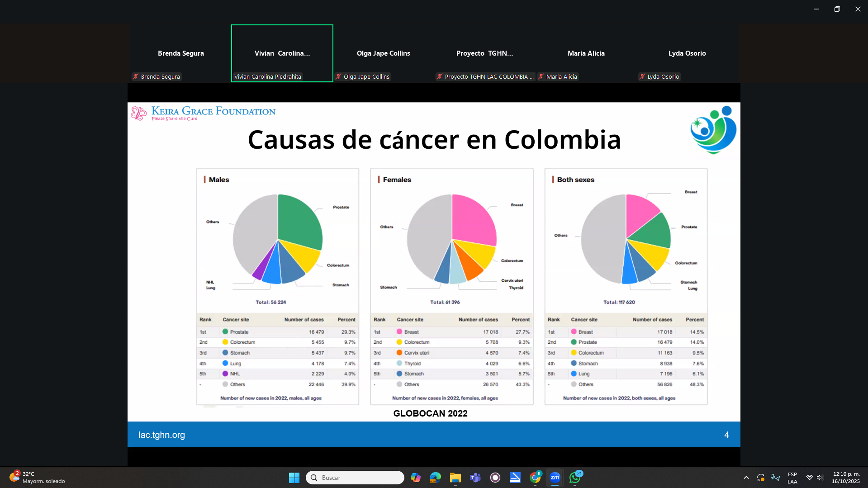Select Vivian Carolina's participant tile
This screenshot has height=488, width=868.
click(x=282, y=53)
